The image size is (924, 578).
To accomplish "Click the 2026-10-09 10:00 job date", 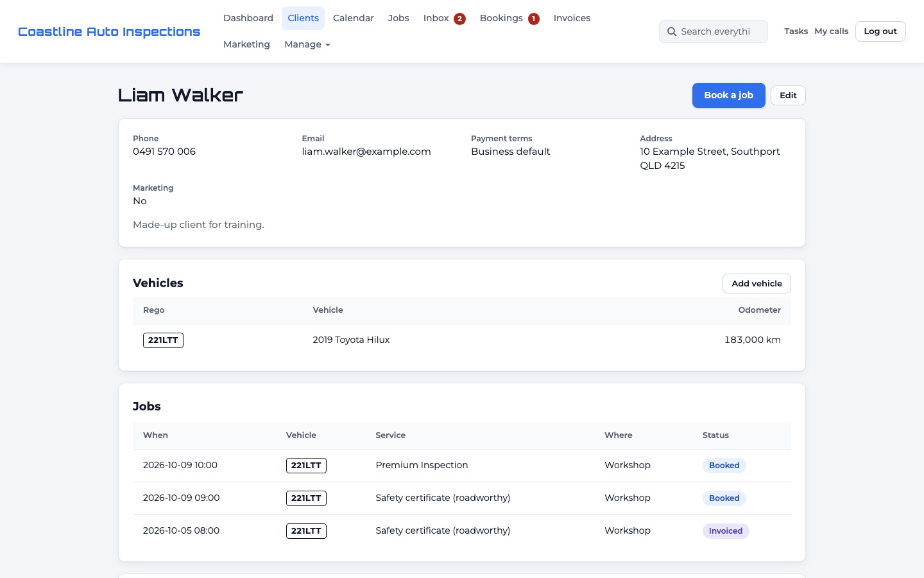I will click(x=180, y=465).
